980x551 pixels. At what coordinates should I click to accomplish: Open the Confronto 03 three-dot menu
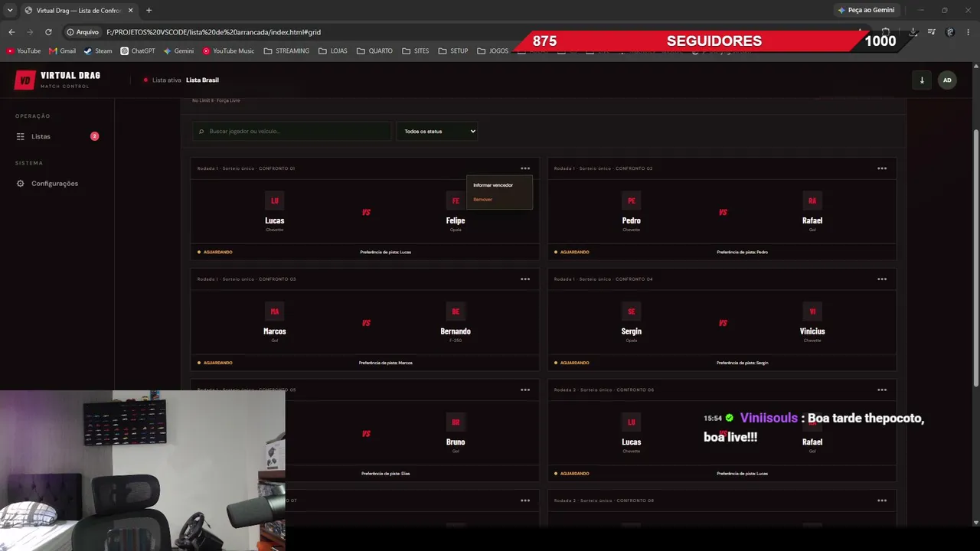coord(525,279)
